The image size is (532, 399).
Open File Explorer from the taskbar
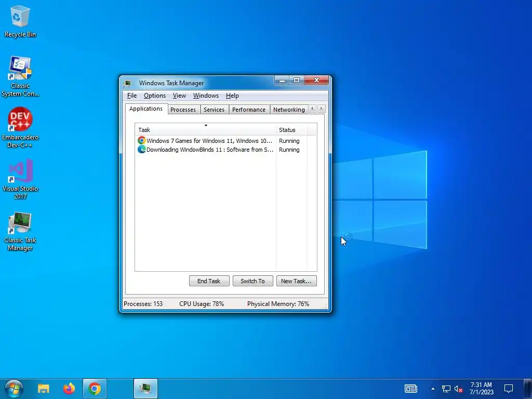(44, 389)
